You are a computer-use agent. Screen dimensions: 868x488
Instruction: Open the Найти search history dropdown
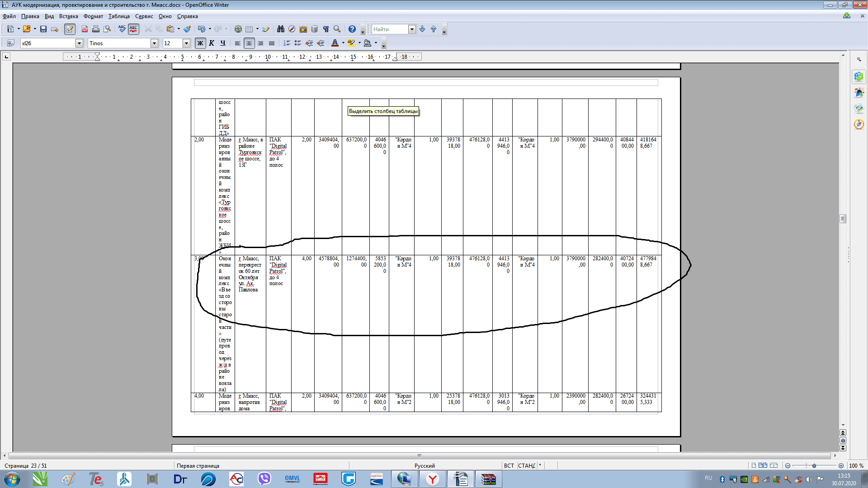[412, 29]
